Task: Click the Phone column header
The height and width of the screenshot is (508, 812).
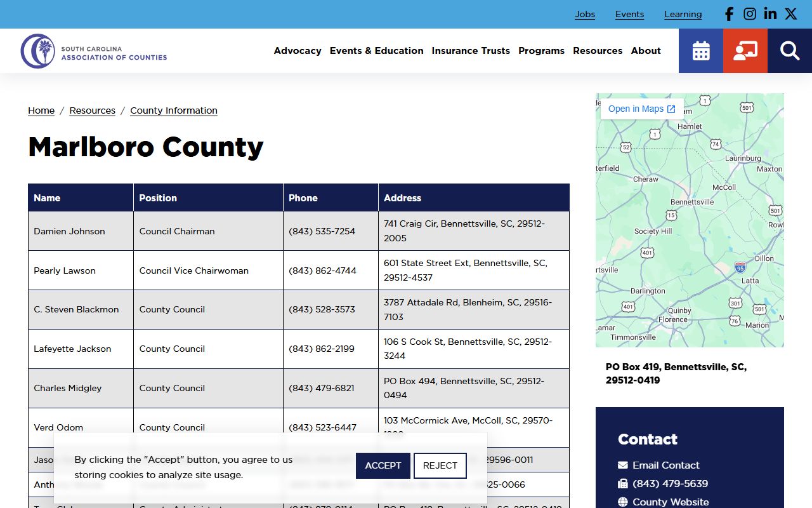Action: [331, 197]
